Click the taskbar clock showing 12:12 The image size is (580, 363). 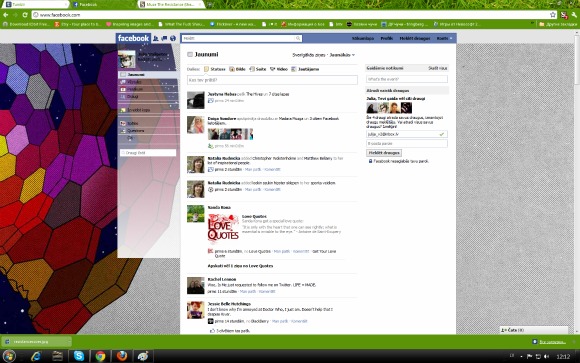(x=563, y=356)
